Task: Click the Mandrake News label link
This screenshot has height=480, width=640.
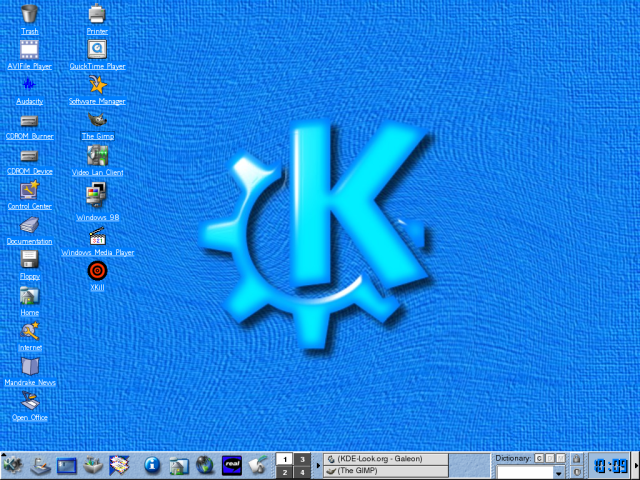Action: tap(30, 382)
